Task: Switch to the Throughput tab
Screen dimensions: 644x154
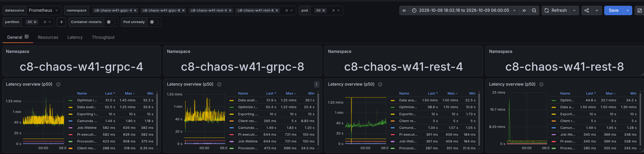Action: point(103,37)
